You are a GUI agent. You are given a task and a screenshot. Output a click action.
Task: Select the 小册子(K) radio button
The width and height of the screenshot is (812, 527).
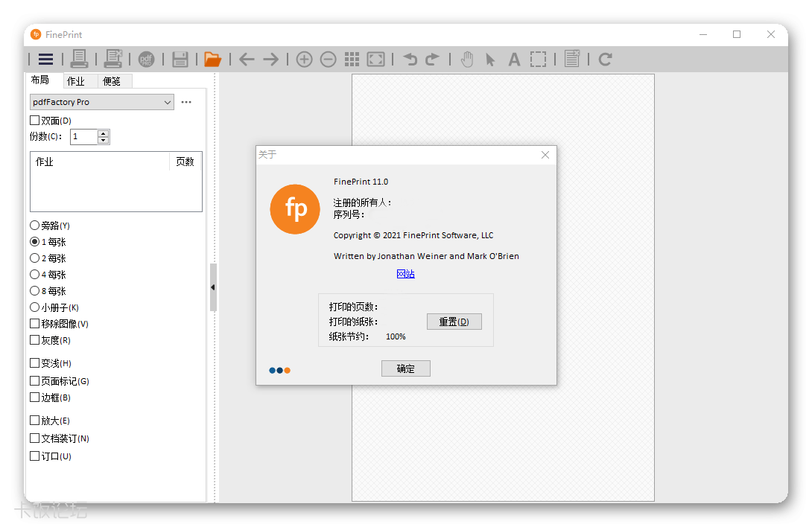click(x=35, y=307)
